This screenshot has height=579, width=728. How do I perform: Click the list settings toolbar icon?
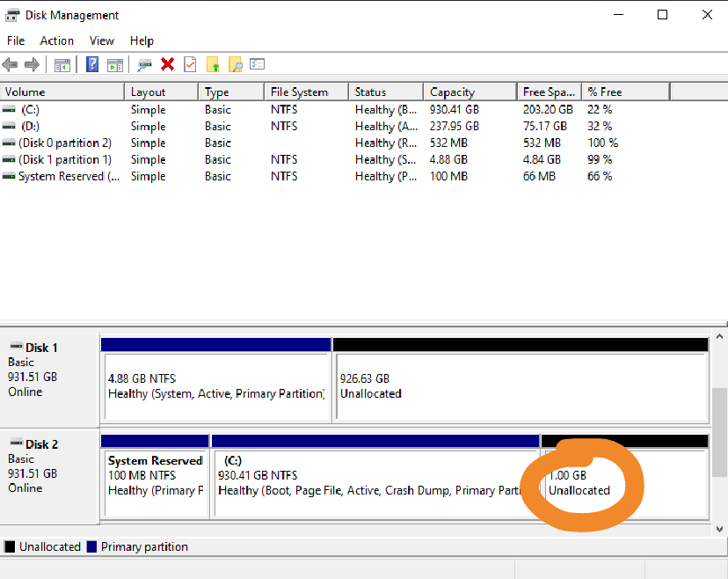pos(257,63)
